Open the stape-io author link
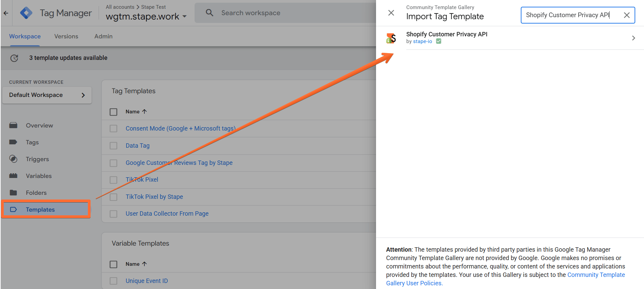 point(422,41)
